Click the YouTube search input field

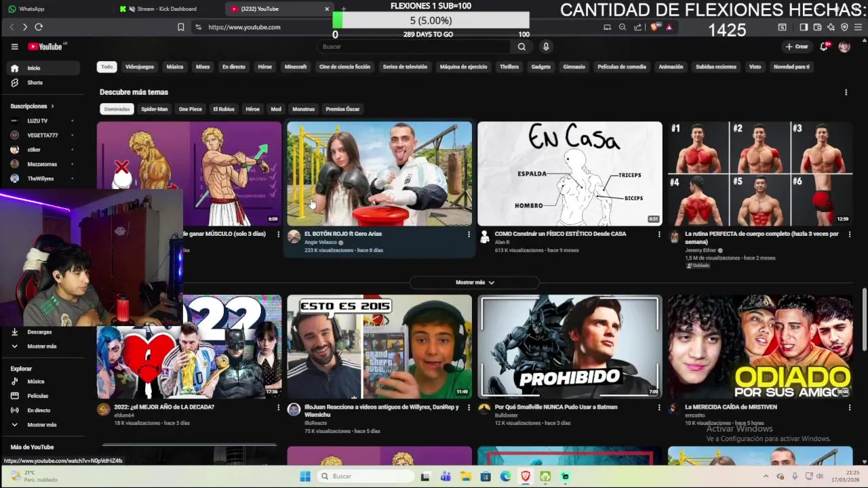click(414, 47)
